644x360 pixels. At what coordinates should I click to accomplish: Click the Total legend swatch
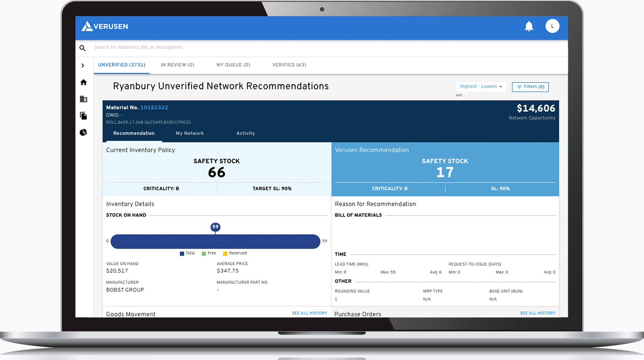(182, 253)
